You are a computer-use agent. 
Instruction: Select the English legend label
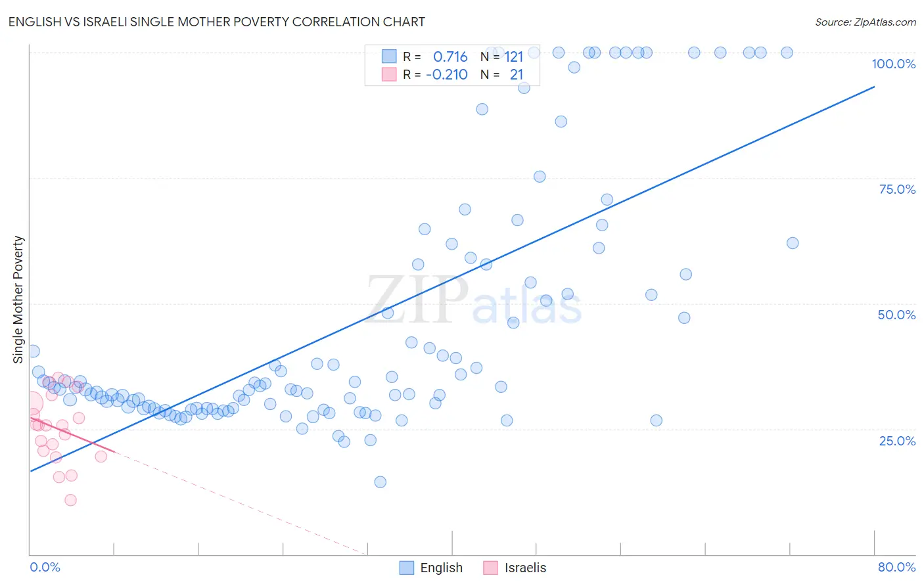(x=441, y=568)
